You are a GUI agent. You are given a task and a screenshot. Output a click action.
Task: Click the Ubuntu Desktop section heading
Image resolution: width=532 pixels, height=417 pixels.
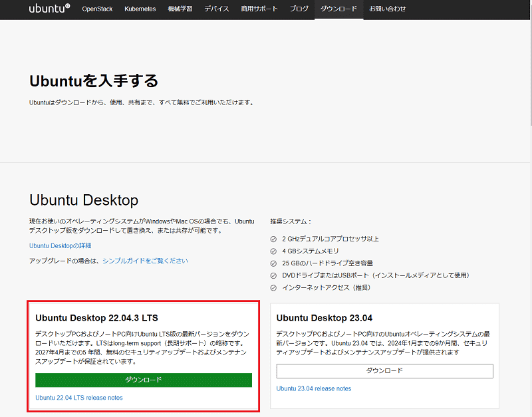coord(84,200)
